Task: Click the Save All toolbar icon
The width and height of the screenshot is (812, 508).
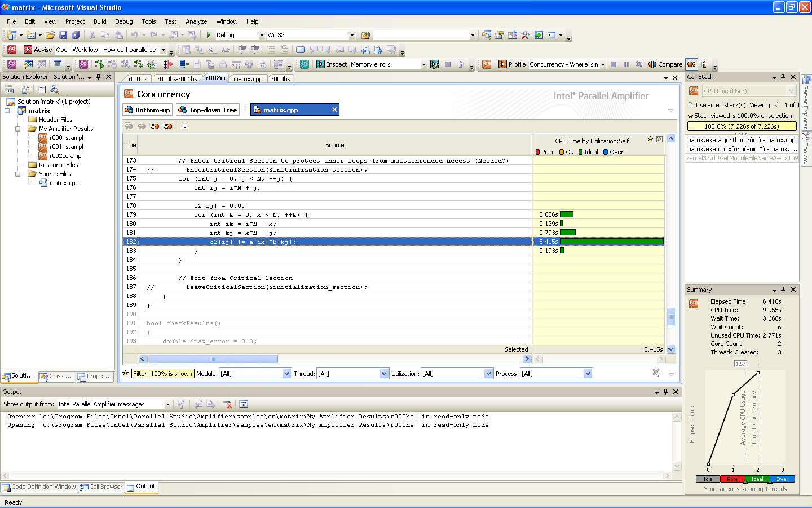Action: [76, 35]
